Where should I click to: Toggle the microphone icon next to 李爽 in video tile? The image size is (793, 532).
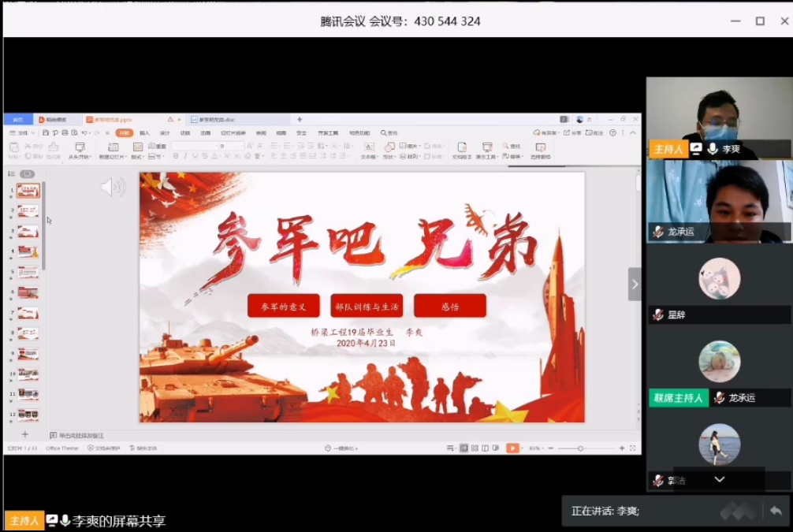point(713,149)
